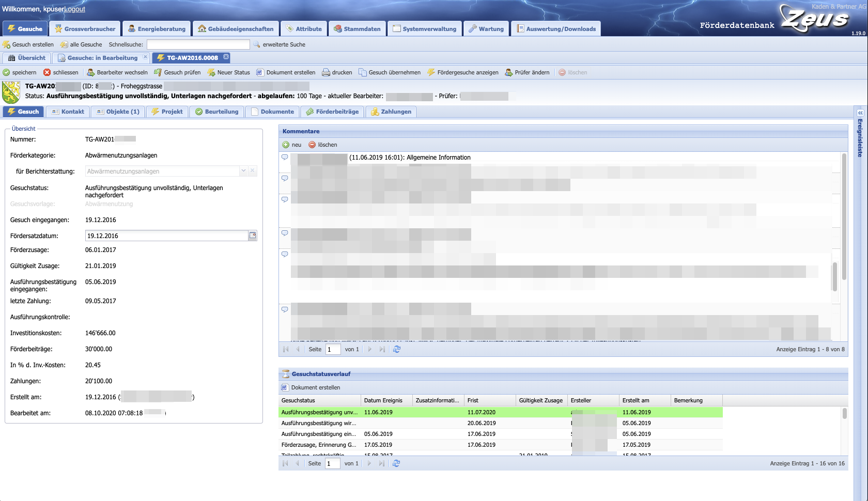Refresh the Gesuchstatusverlauf grid

point(396,463)
